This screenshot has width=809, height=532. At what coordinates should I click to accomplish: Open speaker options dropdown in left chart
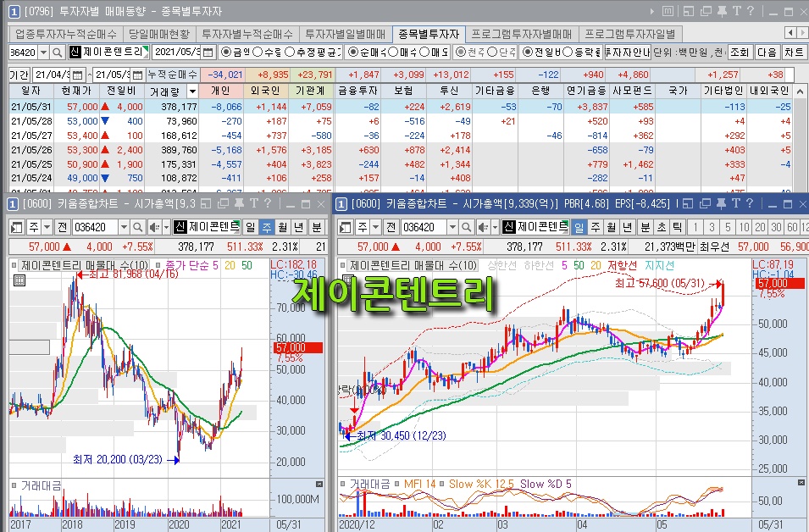tap(166, 227)
